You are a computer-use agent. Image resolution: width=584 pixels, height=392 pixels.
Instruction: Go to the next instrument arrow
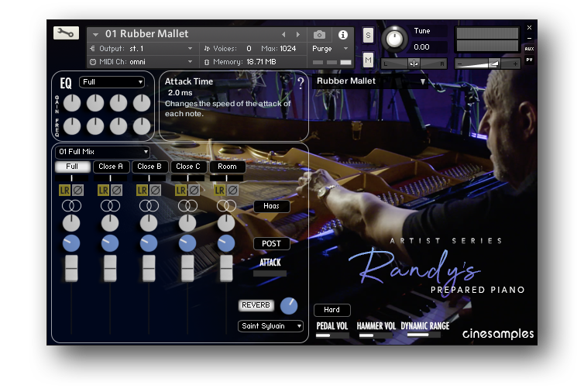click(298, 34)
